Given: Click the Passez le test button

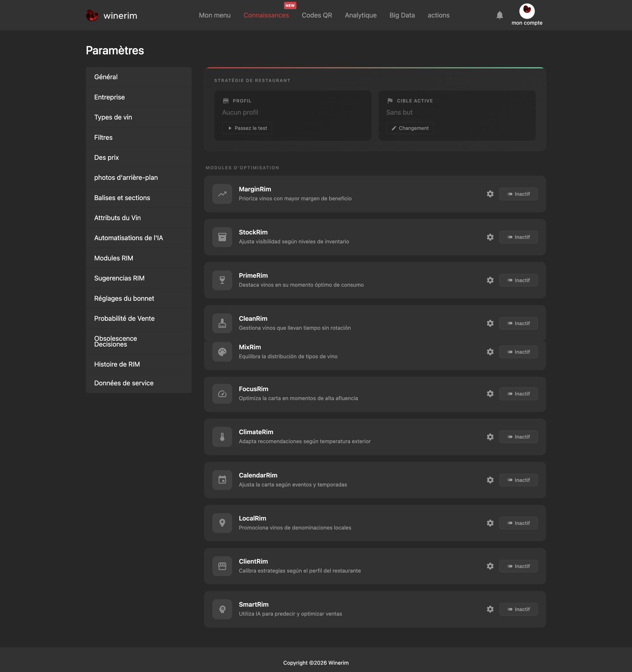Looking at the screenshot, I should pos(247,128).
